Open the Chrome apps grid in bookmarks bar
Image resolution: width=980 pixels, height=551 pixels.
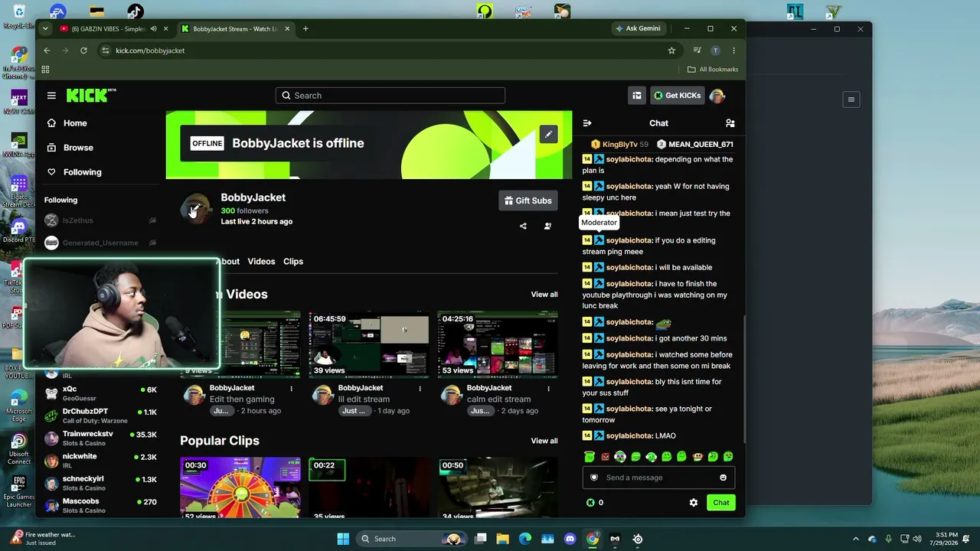pyautogui.click(x=45, y=70)
